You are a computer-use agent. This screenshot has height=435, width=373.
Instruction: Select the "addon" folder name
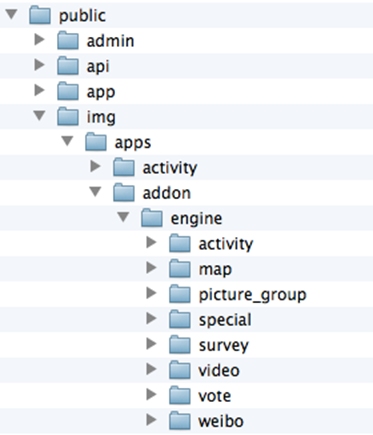(167, 193)
